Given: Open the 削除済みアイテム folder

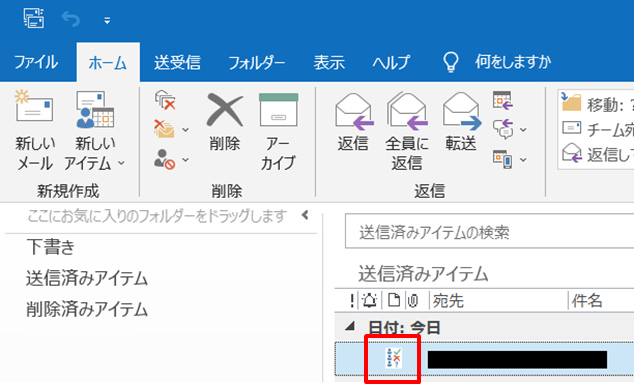Looking at the screenshot, I should (x=87, y=310).
